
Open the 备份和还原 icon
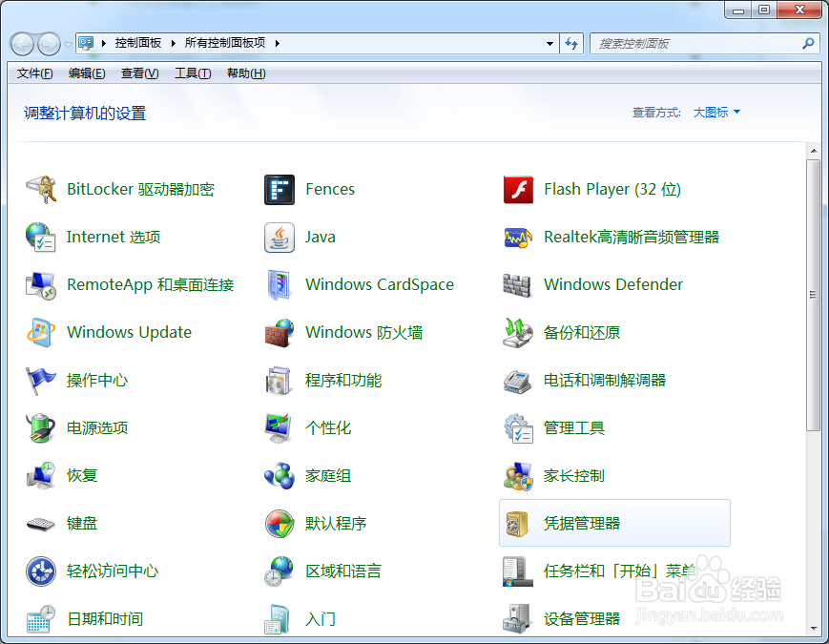pos(518,333)
